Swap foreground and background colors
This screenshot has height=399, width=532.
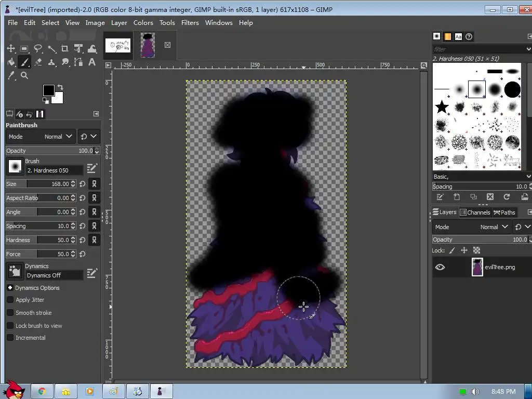pos(60,87)
